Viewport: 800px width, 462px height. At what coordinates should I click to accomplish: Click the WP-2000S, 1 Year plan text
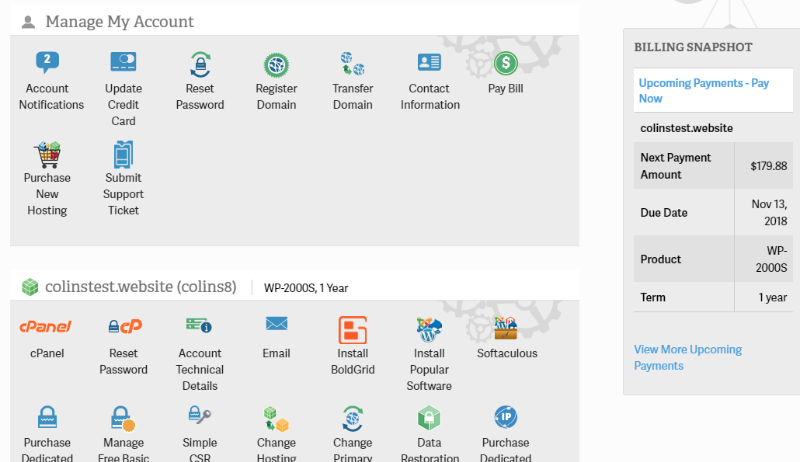coord(306,288)
